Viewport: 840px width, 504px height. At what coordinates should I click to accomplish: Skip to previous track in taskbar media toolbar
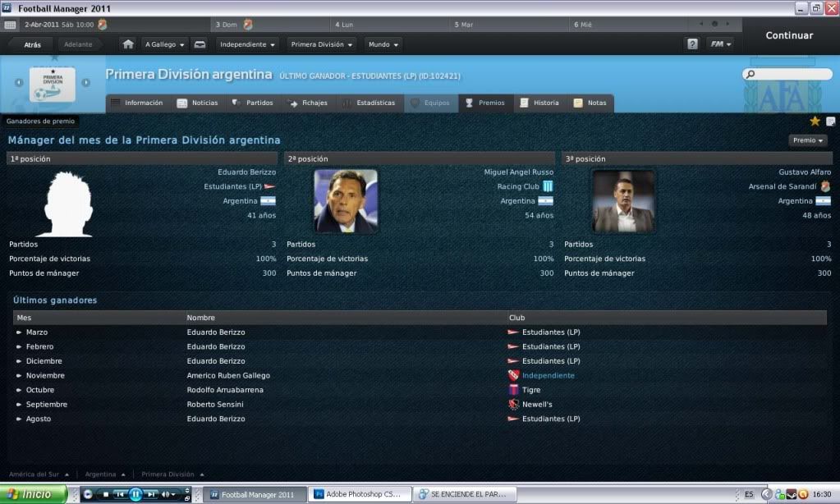[x=120, y=494]
